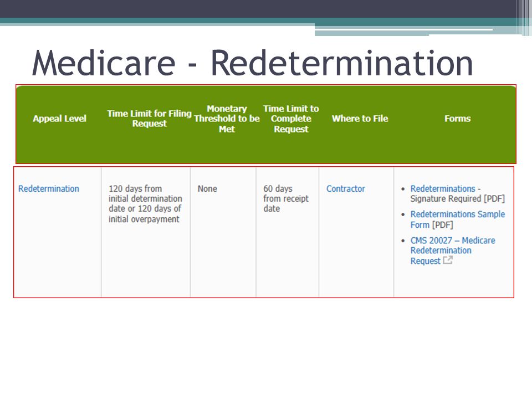Select the Forms column header
The image size is (532, 399).
pyautogui.click(x=457, y=119)
